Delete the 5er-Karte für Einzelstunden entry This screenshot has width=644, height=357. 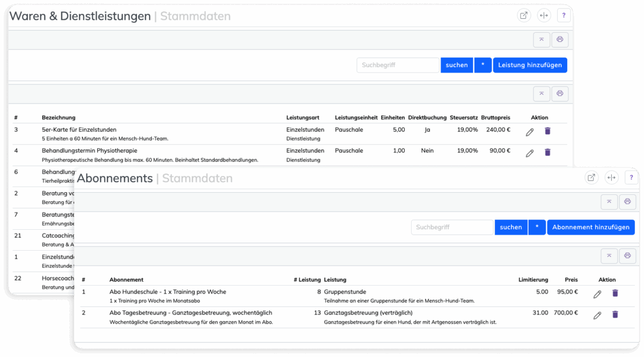(547, 131)
